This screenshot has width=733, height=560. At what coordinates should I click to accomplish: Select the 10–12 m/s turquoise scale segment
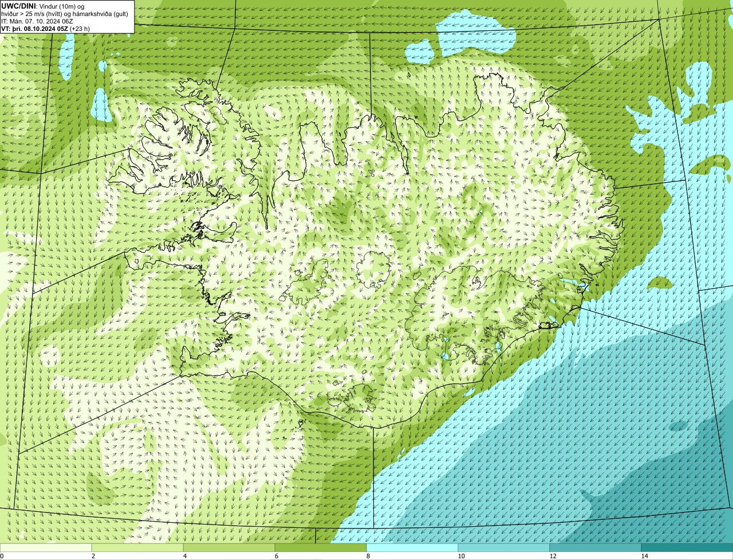pos(504,547)
